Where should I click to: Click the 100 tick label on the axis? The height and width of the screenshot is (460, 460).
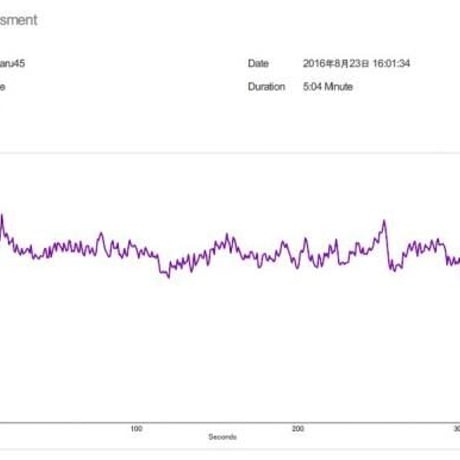[x=136, y=429]
